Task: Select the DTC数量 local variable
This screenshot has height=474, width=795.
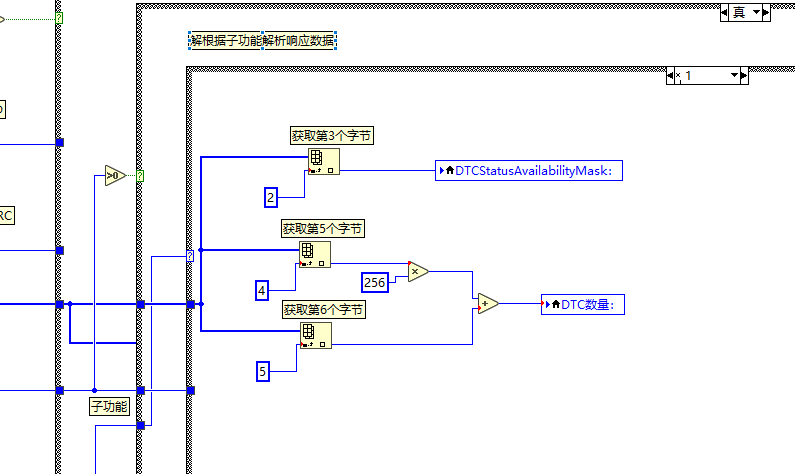Action: tap(583, 305)
